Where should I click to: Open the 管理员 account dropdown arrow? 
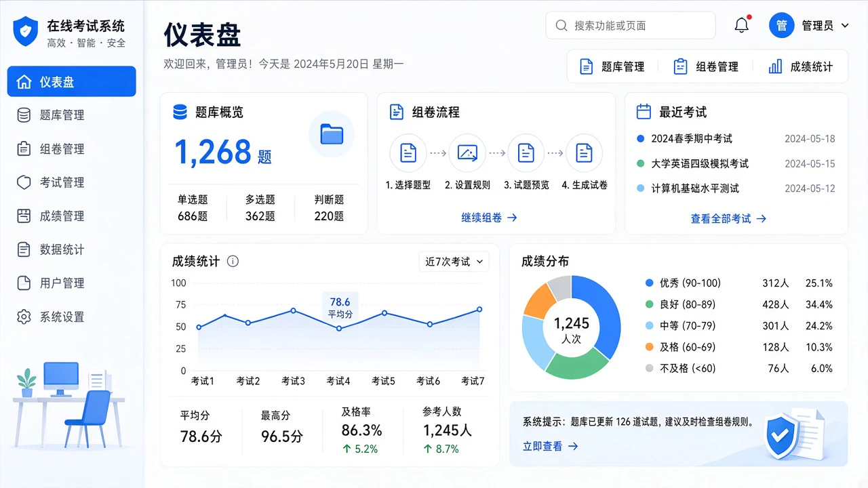pyautogui.click(x=845, y=26)
